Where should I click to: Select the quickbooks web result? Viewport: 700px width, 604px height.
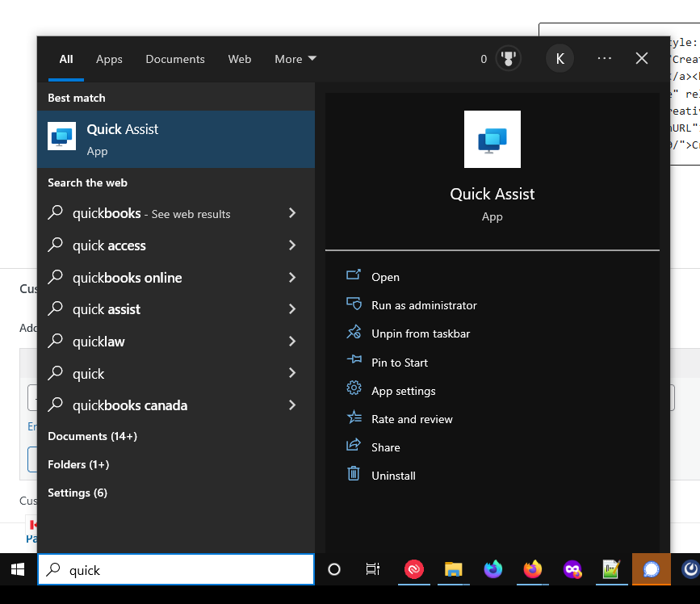(x=176, y=213)
